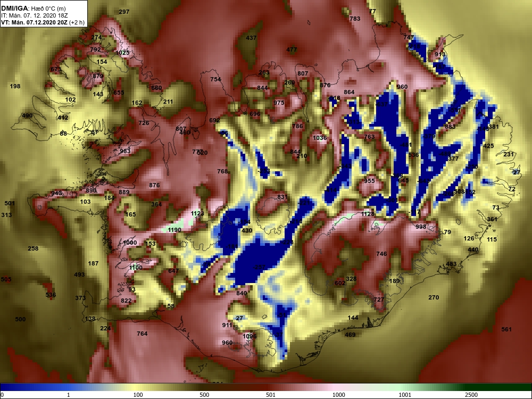
Task: Click the map value '764'
Action: click(142, 334)
